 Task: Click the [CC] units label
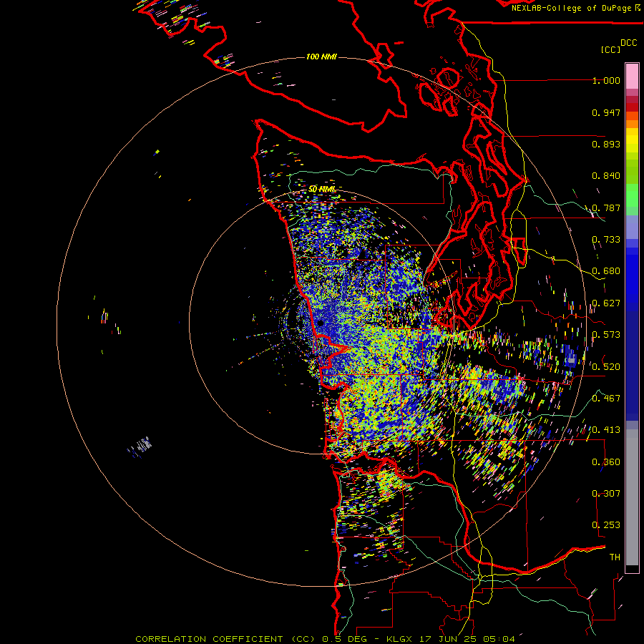[610, 49]
